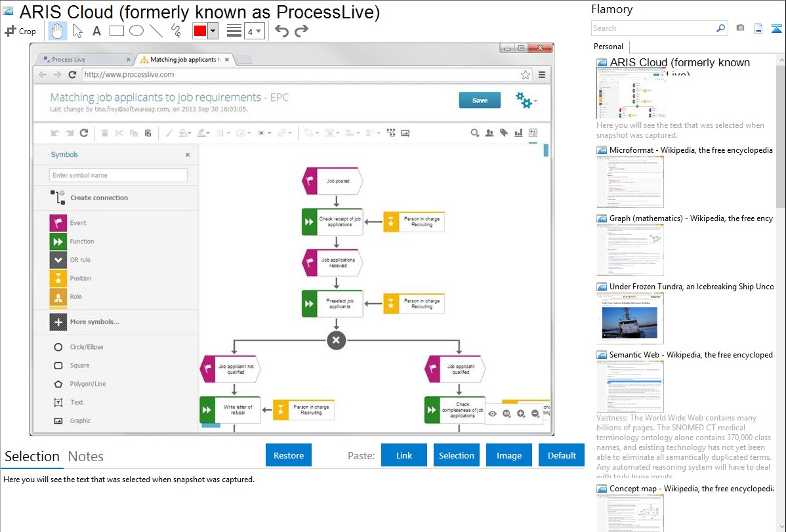Click the search magnifier icon

(720, 28)
